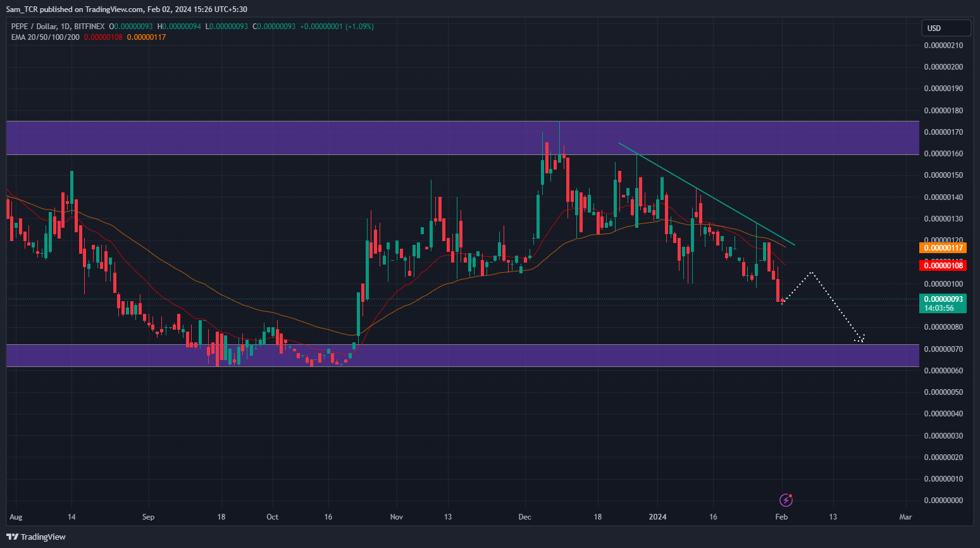The image size is (980, 548).
Task: Click the 0.00000140 price axis label
Action: (943, 197)
